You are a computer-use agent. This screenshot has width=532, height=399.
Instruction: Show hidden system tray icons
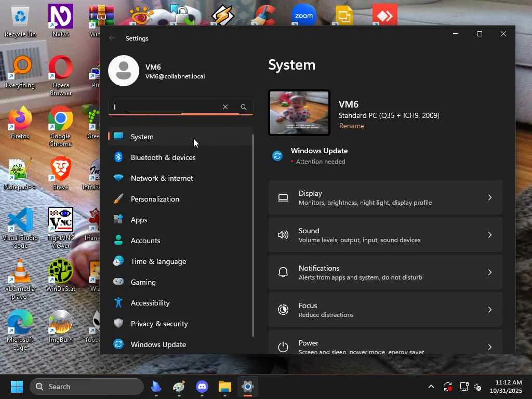coord(431,387)
